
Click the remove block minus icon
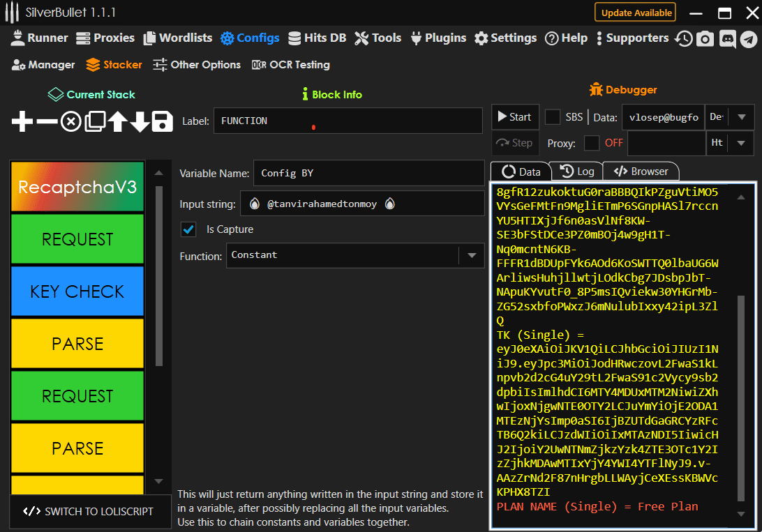pos(47,121)
